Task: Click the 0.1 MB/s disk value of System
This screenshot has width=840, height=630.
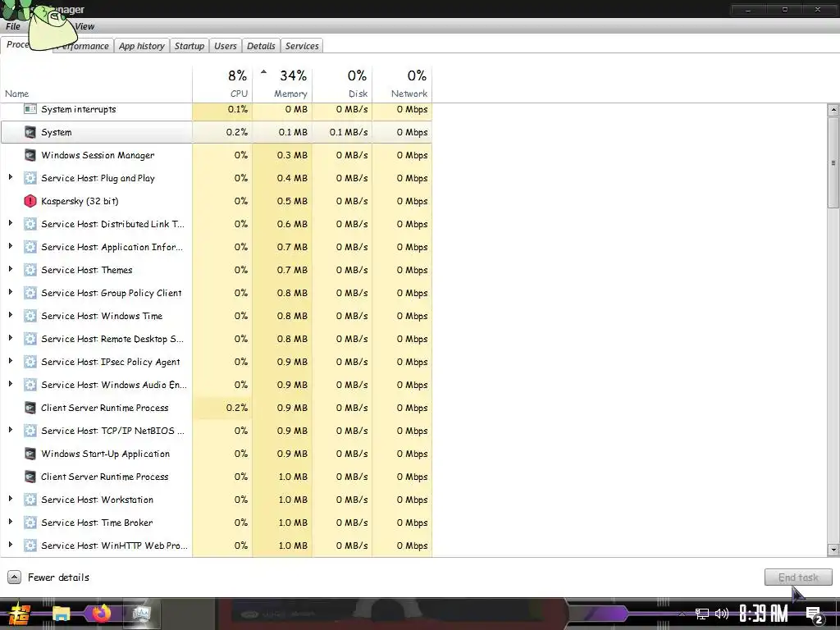Action: [348, 132]
